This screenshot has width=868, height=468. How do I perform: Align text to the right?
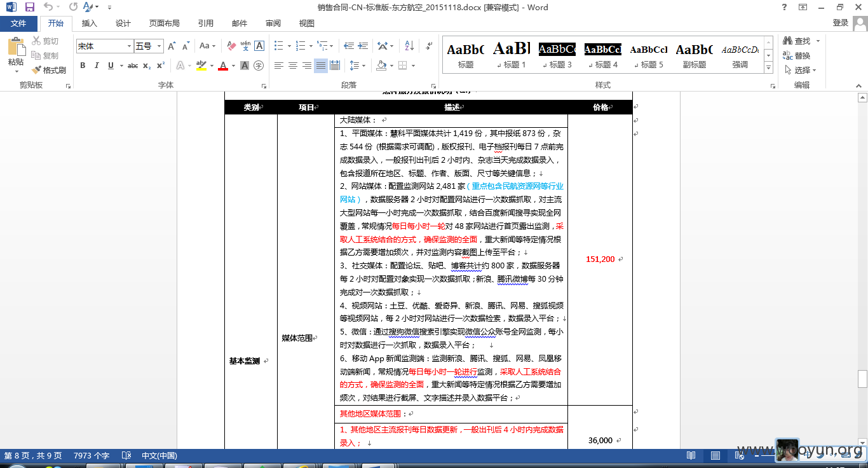point(307,65)
